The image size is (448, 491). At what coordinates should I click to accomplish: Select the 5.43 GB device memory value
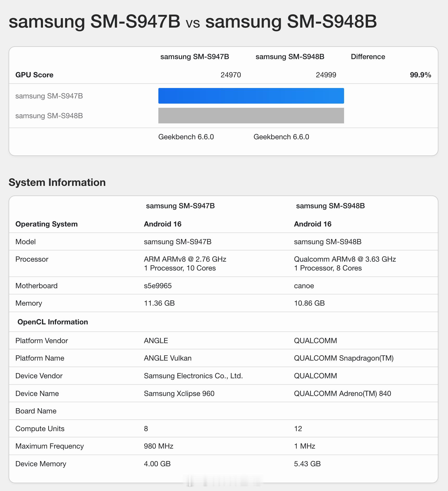click(307, 464)
